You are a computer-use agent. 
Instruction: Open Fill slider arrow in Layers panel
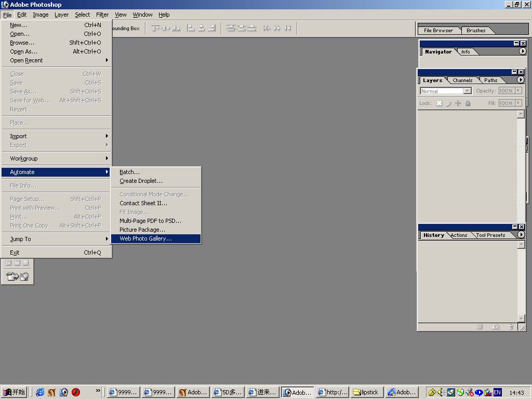518,103
